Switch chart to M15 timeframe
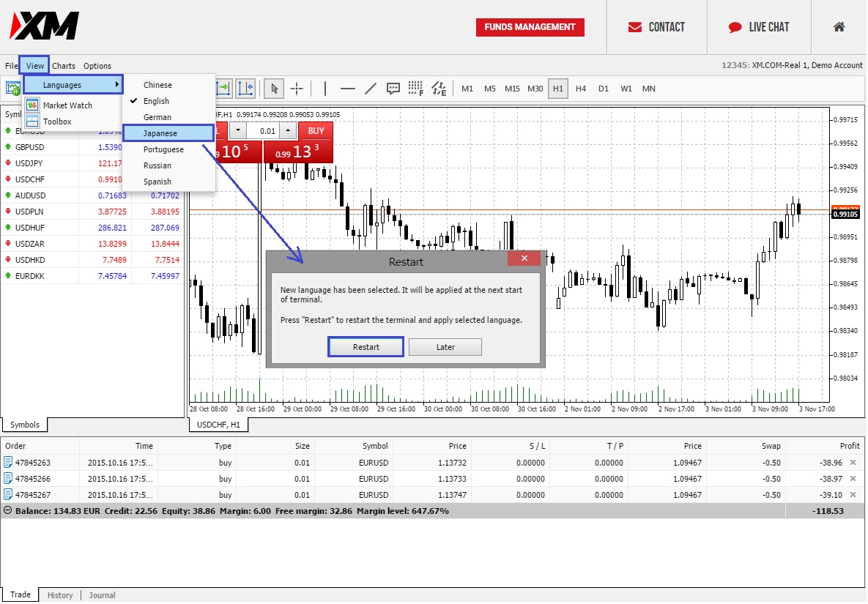The width and height of the screenshot is (868, 604). [x=512, y=89]
